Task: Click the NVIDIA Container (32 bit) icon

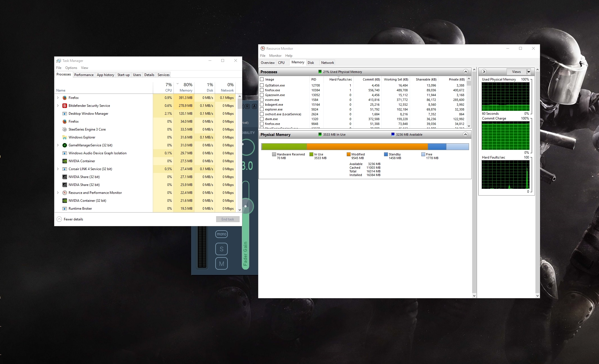Action: click(x=64, y=201)
